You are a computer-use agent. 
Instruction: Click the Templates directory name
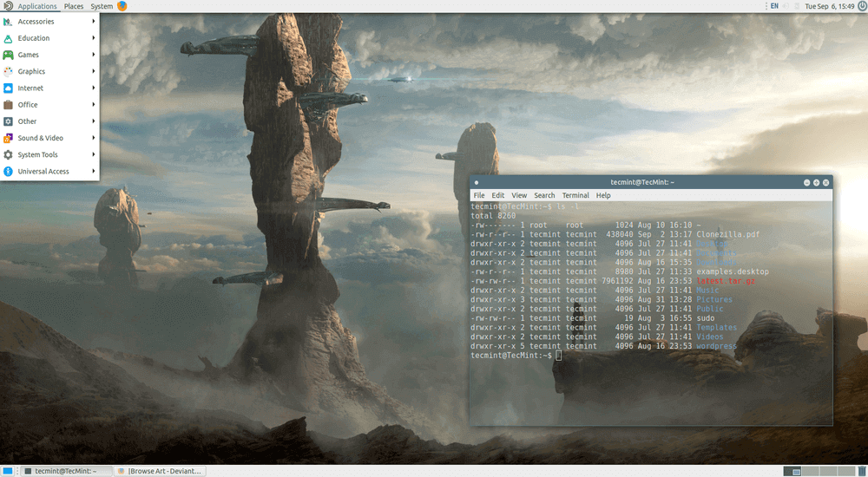click(x=716, y=328)
